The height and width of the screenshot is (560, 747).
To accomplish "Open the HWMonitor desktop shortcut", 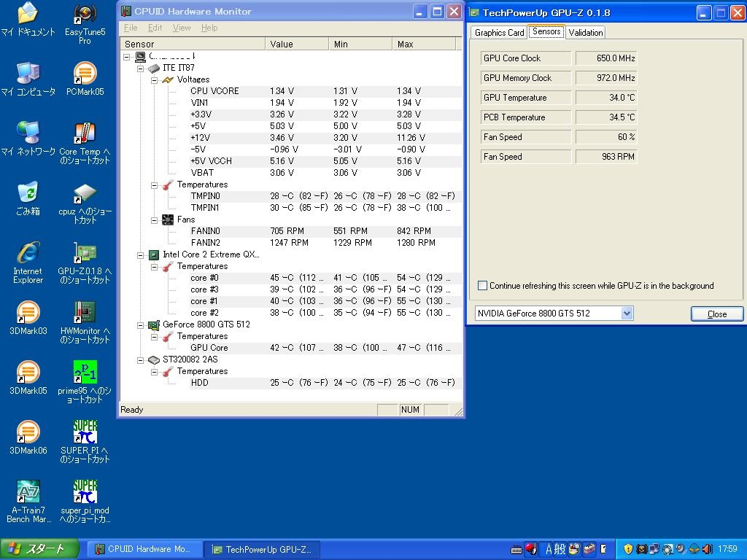I will coord(85,314).
